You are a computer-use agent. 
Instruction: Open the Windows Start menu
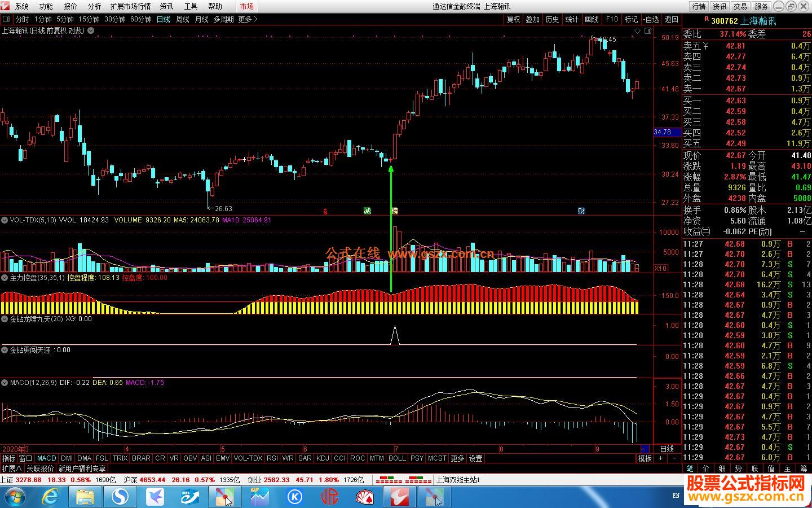(x=16, y=497)
